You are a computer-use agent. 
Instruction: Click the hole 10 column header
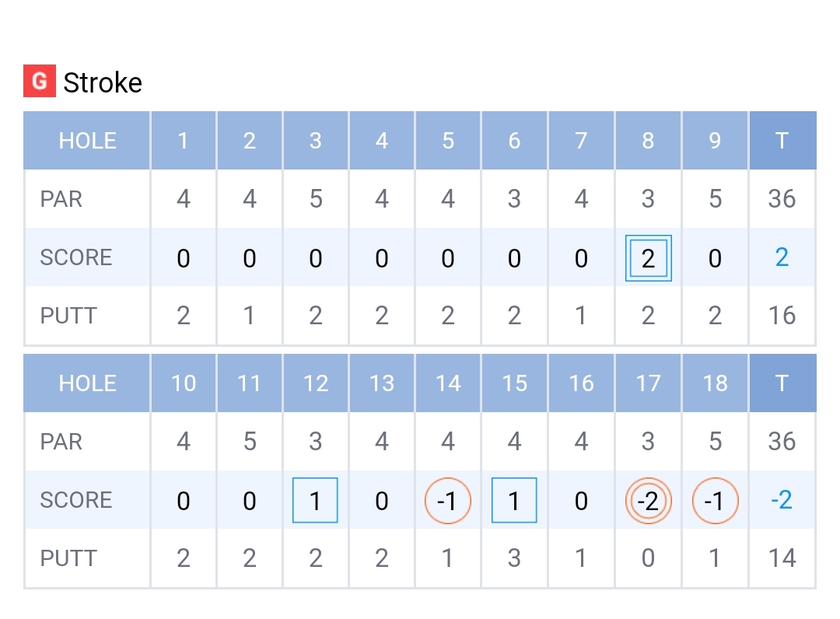(x=183, y=383)
